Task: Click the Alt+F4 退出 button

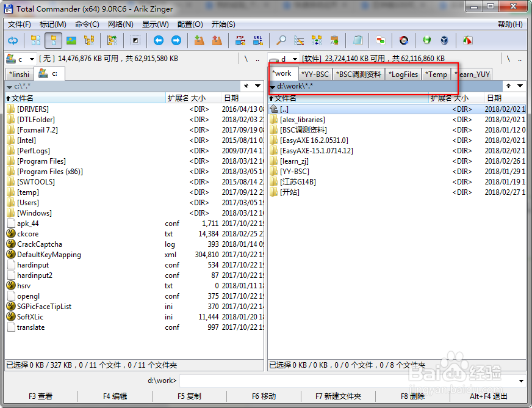Action: 489,396
